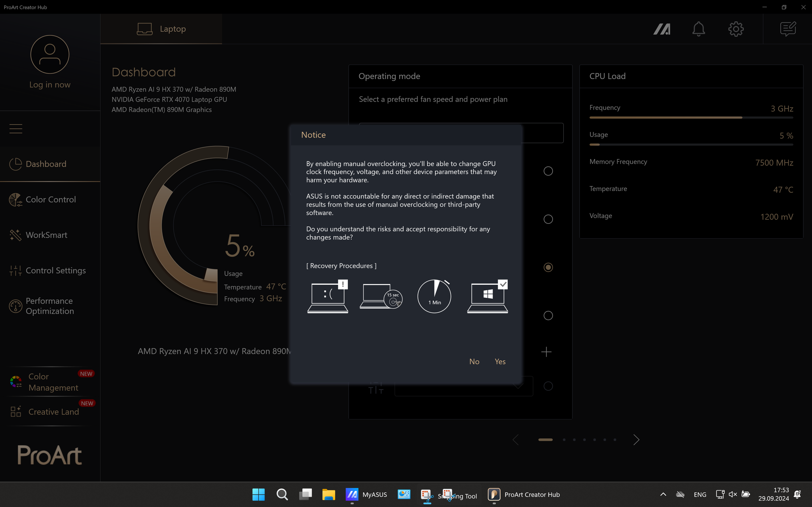812x507 pixels.
Task: Click the CPU Usage progress bar
Action: click(691, 144)
